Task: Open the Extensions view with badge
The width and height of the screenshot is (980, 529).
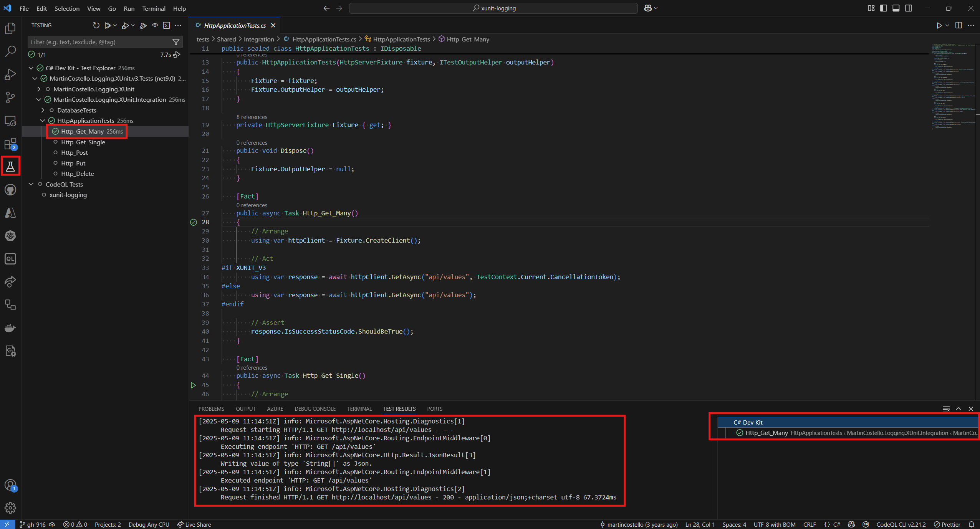Action: coord(10,144)
